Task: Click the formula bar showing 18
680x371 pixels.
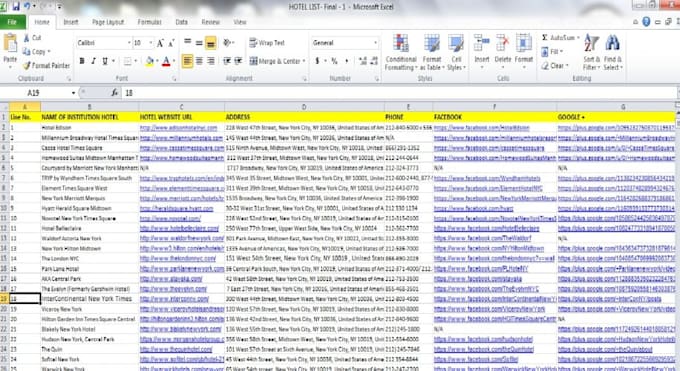Action: 399,93
